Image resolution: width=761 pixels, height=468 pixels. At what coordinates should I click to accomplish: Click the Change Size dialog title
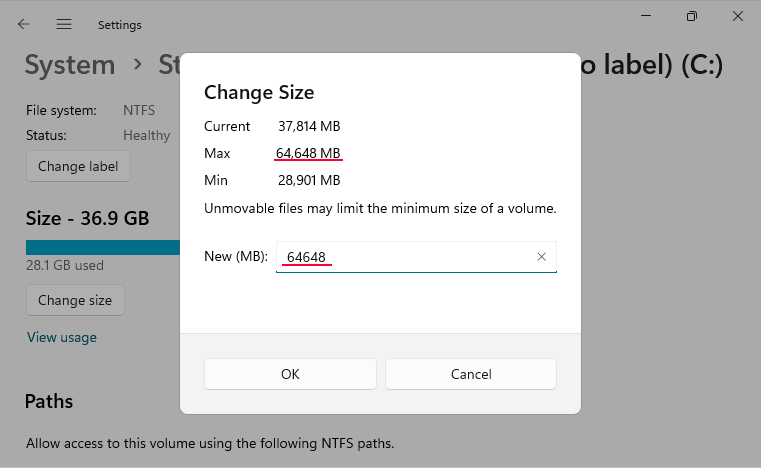pyautogui.click(x=259, y=93)
